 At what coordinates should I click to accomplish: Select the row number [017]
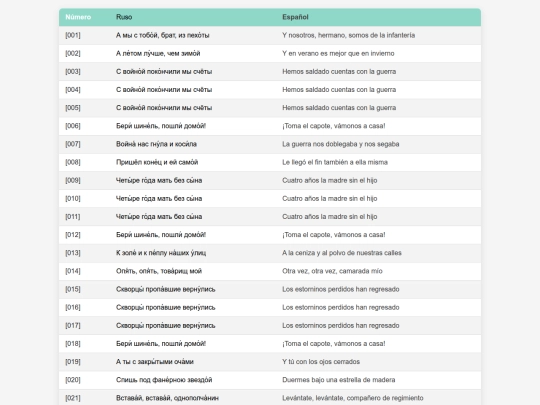click(x=73, y=325)
